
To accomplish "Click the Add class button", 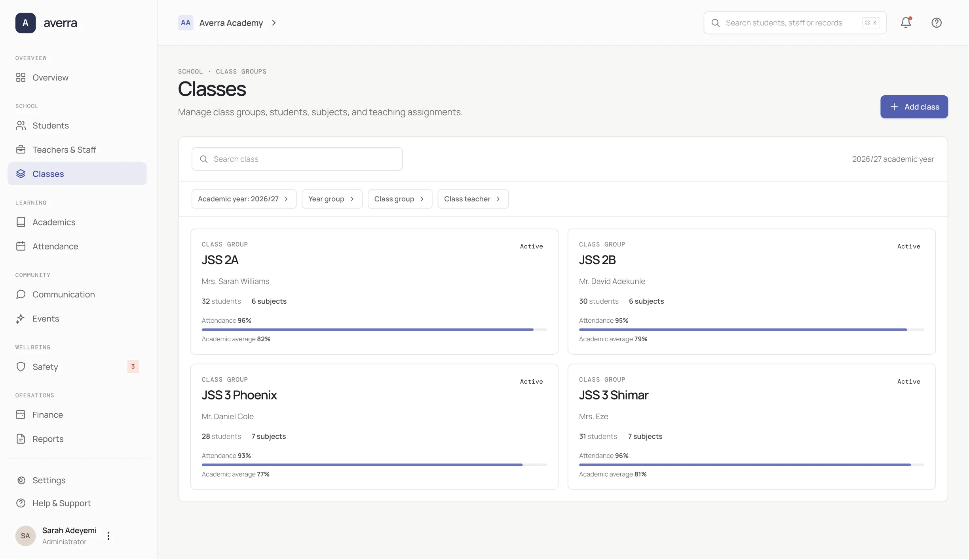I will pyautogui.click(x=914, y=107).
